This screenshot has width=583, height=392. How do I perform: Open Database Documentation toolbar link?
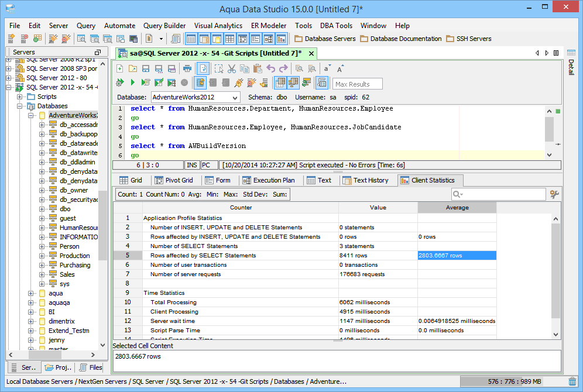pos(401,39)
